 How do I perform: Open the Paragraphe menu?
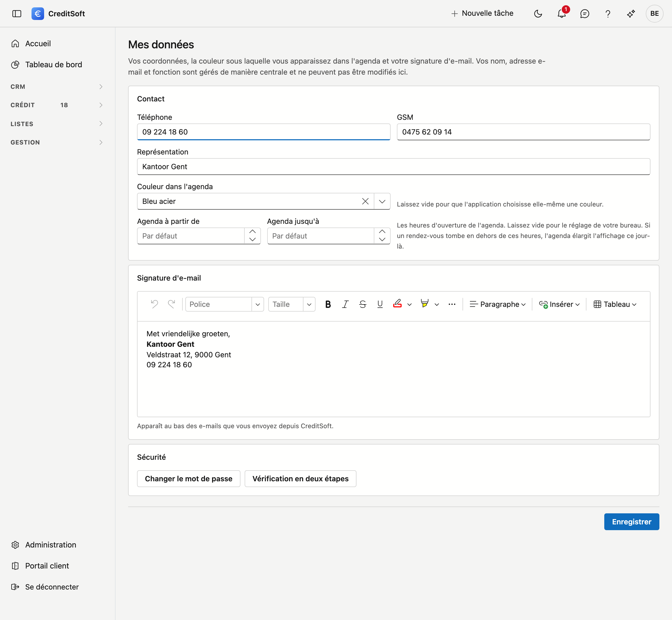click(498, 304)
